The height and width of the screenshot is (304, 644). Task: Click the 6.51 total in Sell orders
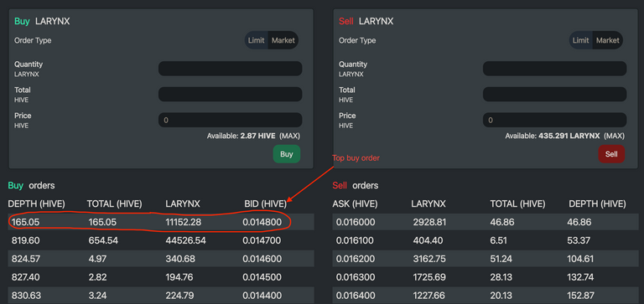498,240
